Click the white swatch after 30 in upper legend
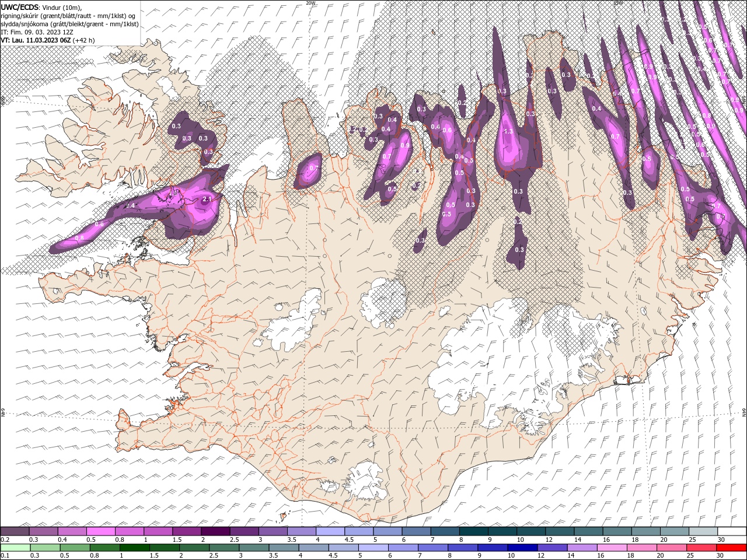This screenshot has height=560, width=747. (x=731, y=531)
